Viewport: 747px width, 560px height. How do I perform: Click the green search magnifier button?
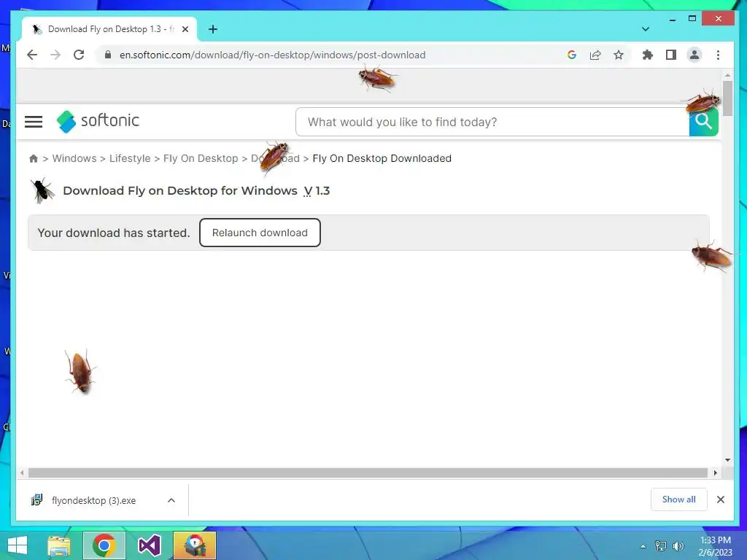point(703,122)
